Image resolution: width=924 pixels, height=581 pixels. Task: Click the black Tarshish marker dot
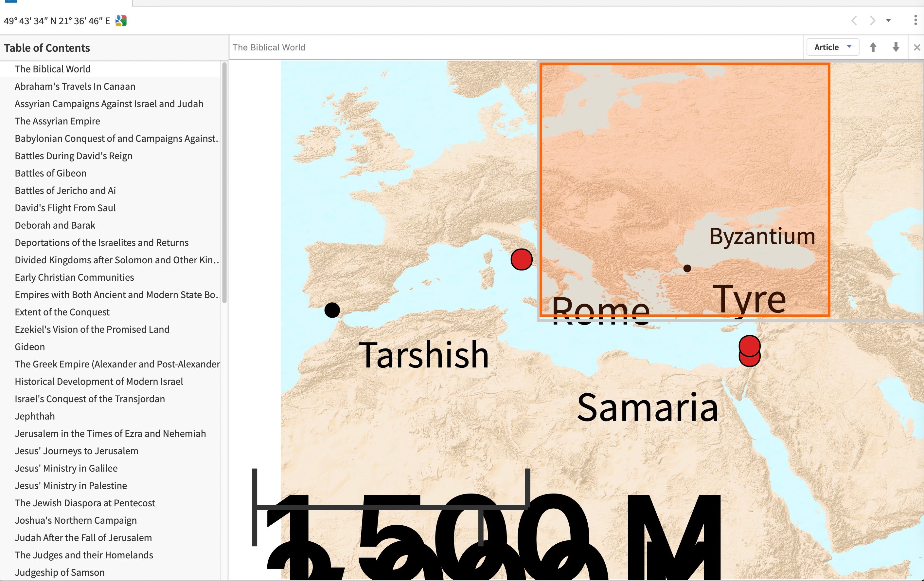(332, 310)
